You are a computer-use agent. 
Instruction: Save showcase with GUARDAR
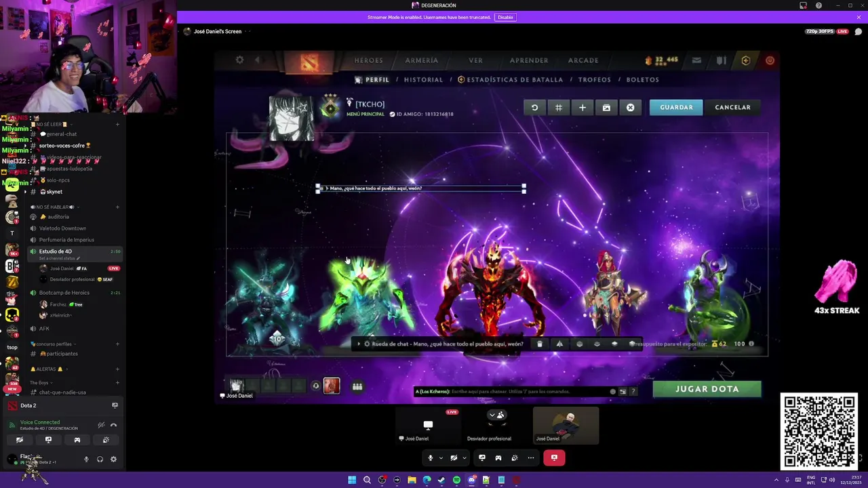coord(676,107)
